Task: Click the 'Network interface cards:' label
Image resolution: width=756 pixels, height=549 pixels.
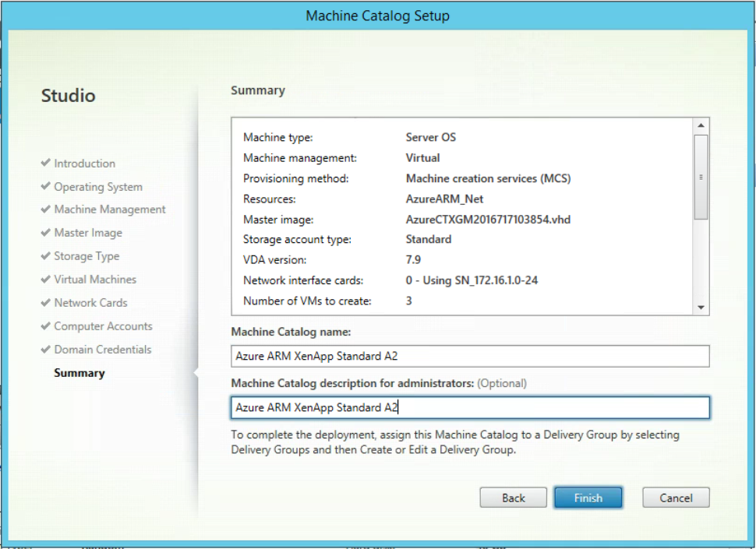Action: coord(303,280)
